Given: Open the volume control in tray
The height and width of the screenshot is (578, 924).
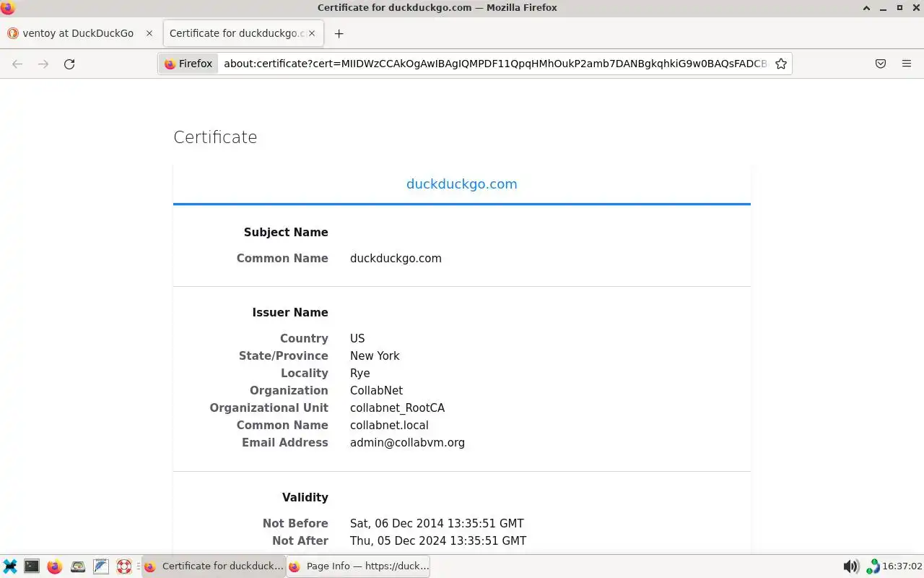Looking at the screenshot, I should point(851,566).
